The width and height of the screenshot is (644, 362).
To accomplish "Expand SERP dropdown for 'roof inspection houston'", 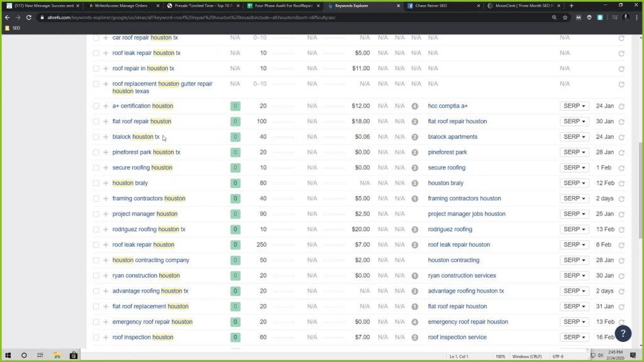I will pyautogui.click(x=574, y=337).
